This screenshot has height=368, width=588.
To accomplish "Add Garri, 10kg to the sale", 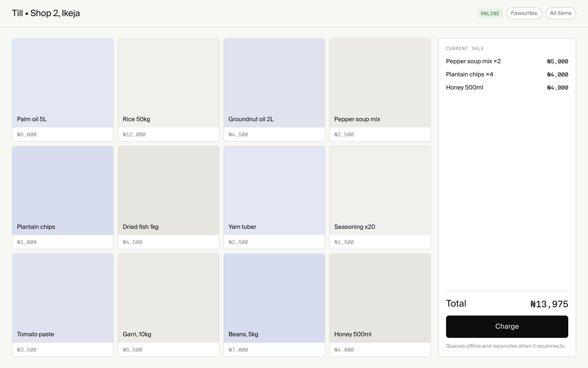I will point(168,305).
